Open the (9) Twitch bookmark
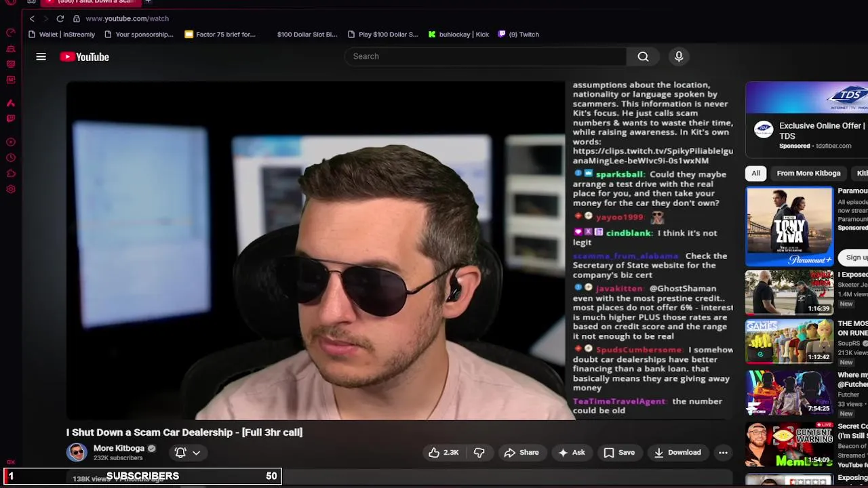 [519, 34]
